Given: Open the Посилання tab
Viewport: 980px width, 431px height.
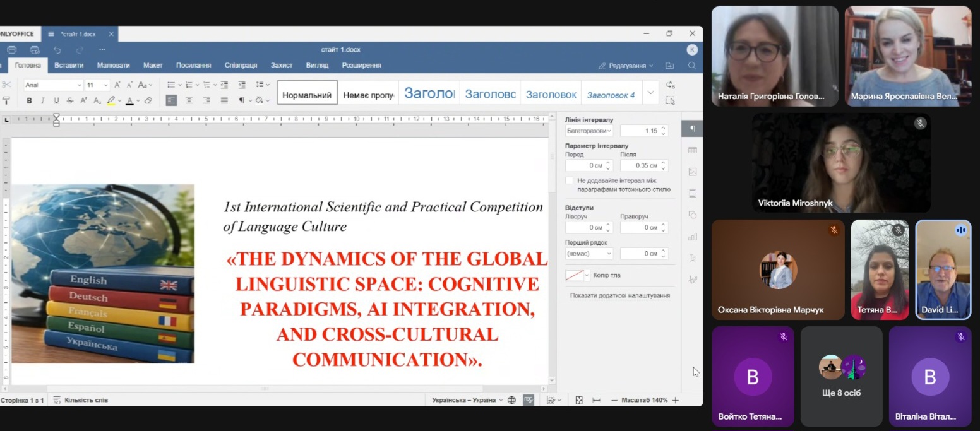Looking at the screenshot, I should coord(194,65).
